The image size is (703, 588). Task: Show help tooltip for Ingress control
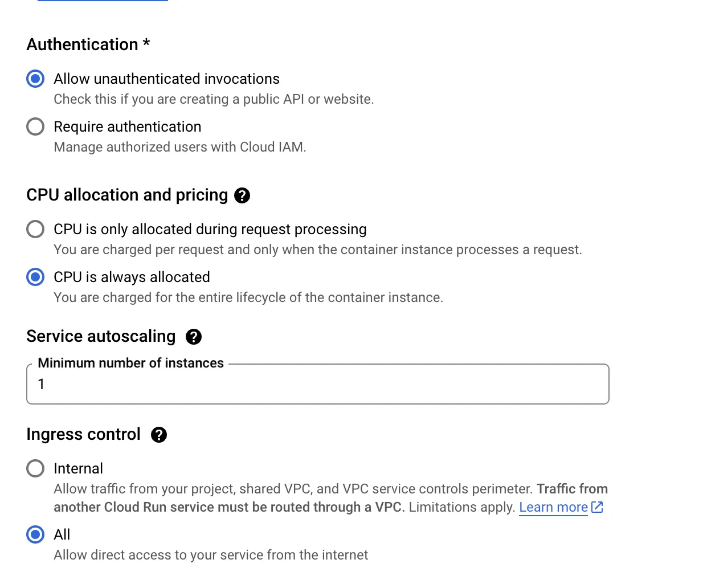pos(159,435)
